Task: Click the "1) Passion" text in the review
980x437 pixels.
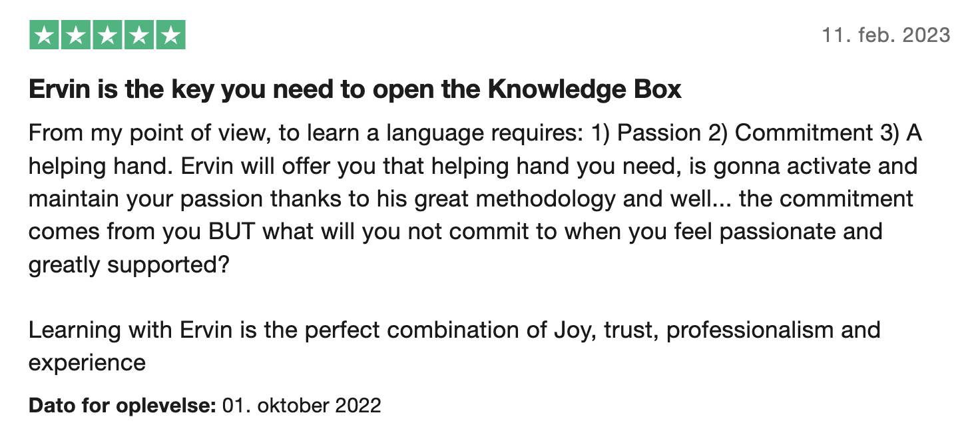Action: 645,133
